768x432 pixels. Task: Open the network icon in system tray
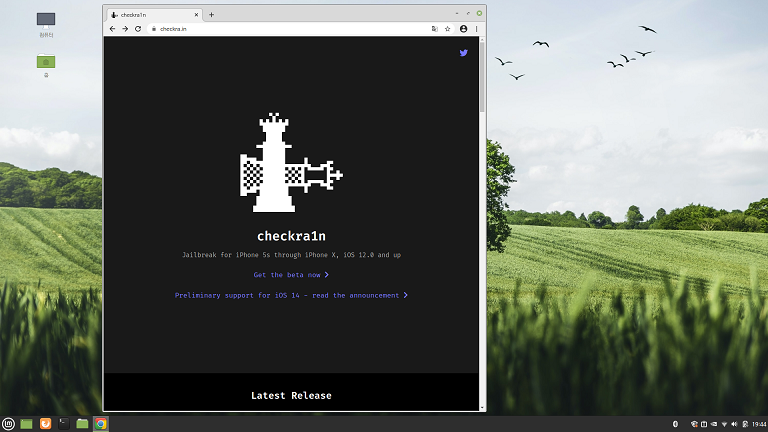[724, 424]
